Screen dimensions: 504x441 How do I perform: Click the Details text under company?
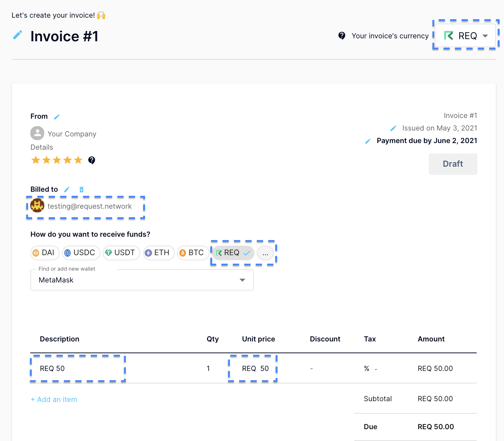pos(42,147)
